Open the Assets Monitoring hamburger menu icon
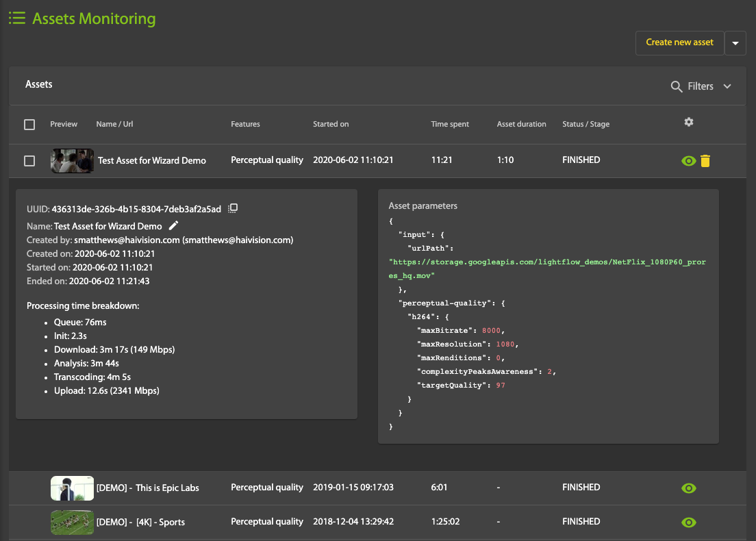 pyautogui.click(x=16, y=18)
